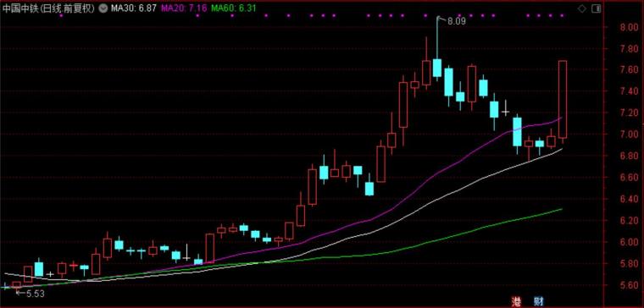
Task: Click the last purple dot marker at top
Action: 562,15
